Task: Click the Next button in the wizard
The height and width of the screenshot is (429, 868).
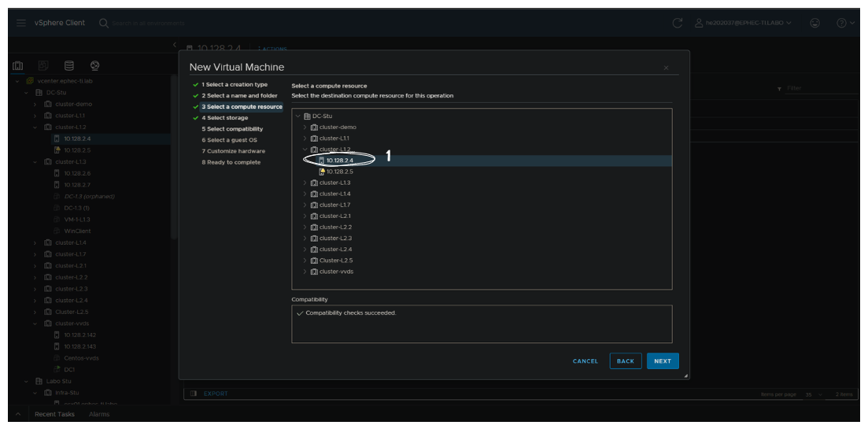Action: click(x=663, y=361)
